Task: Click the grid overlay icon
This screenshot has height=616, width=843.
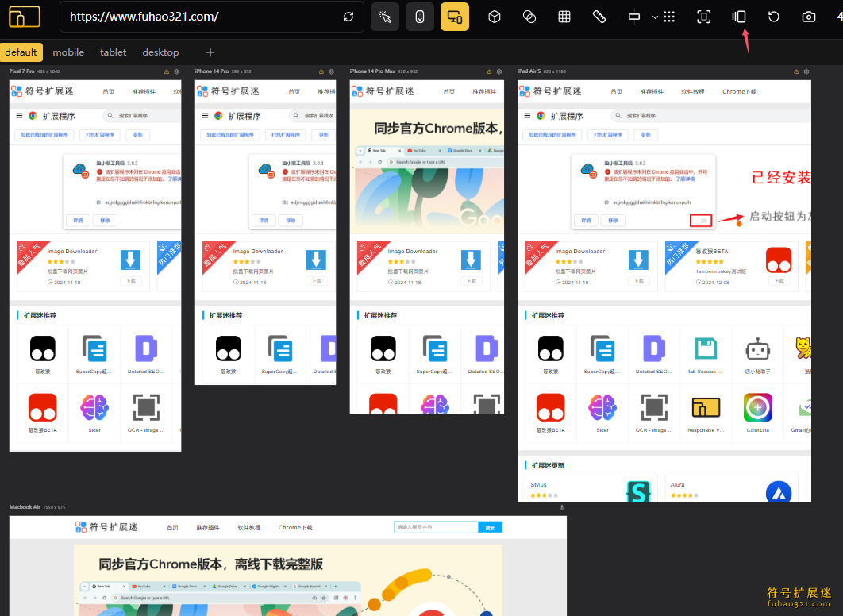Action: point(564,17)
